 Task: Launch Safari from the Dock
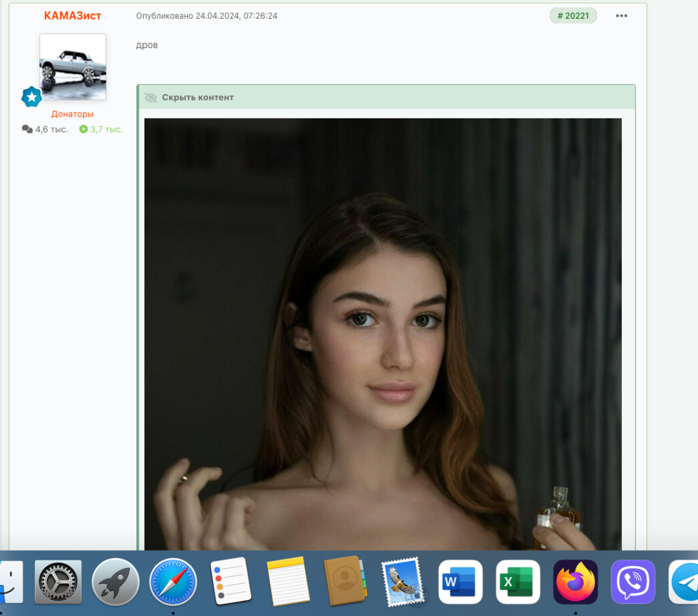point(173,582)
